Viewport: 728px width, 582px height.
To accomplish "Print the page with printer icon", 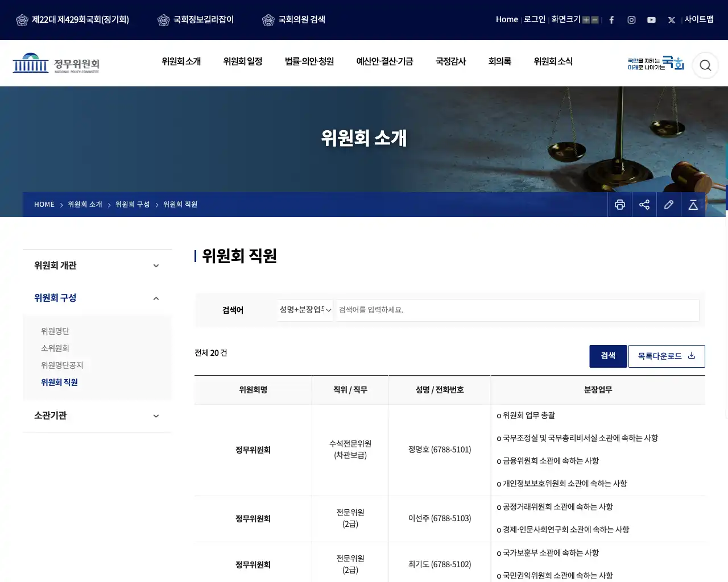I will click(x=620, y=205).
